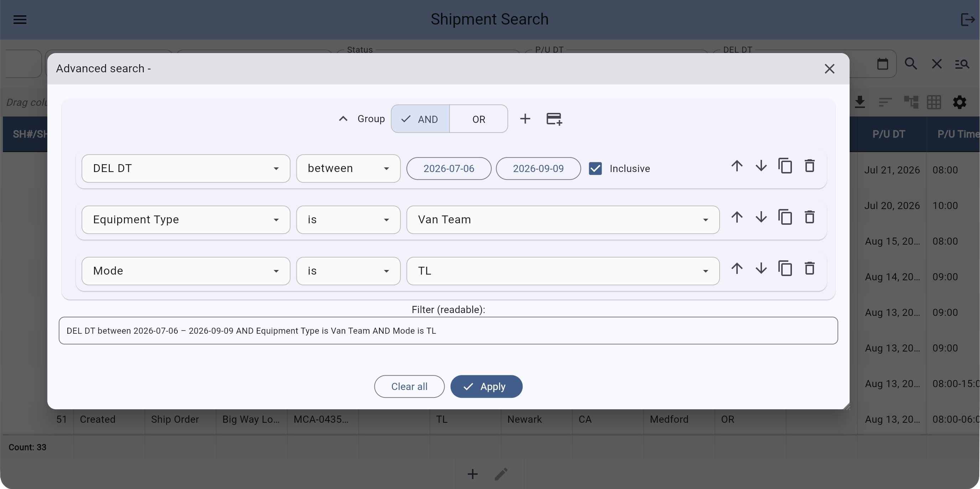The image size is (980, 489).
Task: Copy the Mode filter row
Action: [785, 269]
